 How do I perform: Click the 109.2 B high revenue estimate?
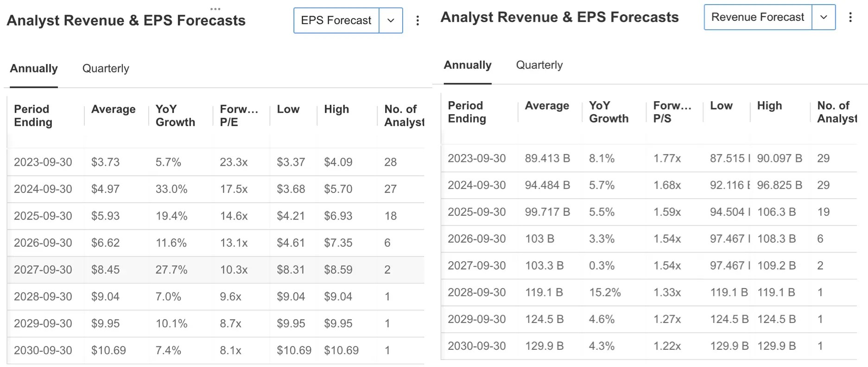776,266
